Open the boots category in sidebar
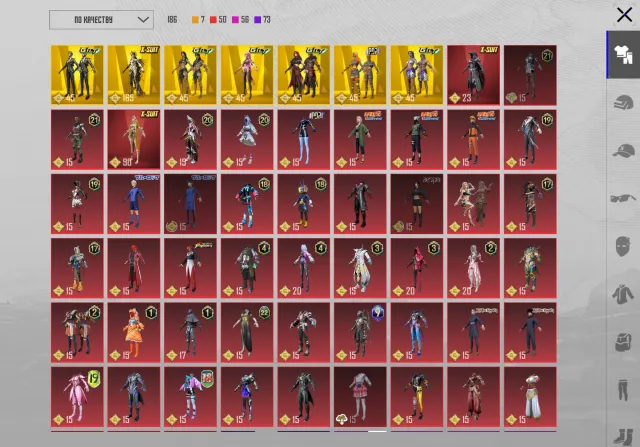The image size is (640, 447). (x=623, y=437)
